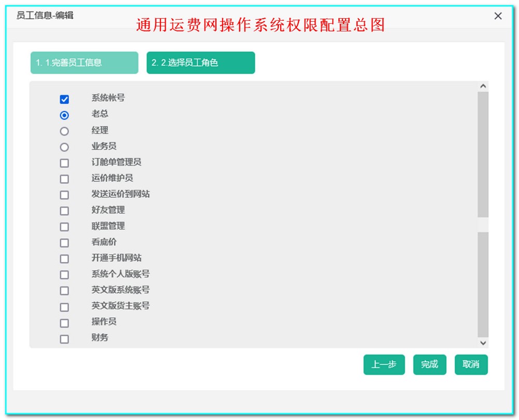Enable the 财务 permission

[64, 338]
